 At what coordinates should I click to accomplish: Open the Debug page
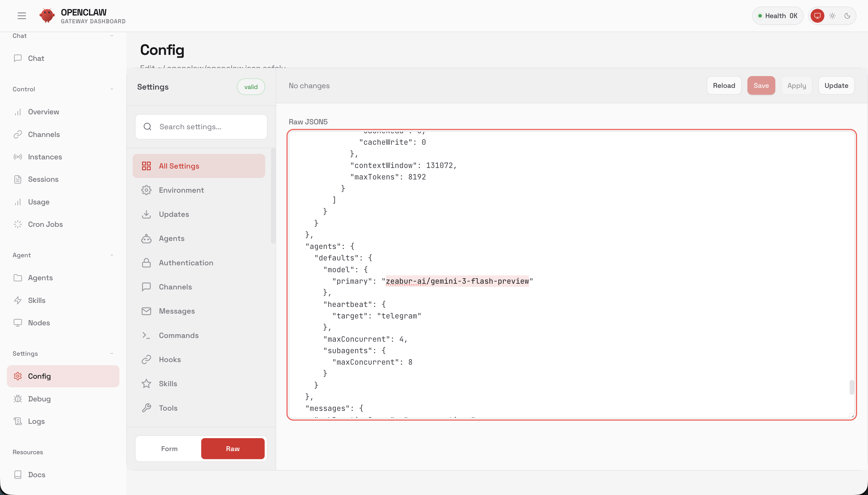pos(39,399)
